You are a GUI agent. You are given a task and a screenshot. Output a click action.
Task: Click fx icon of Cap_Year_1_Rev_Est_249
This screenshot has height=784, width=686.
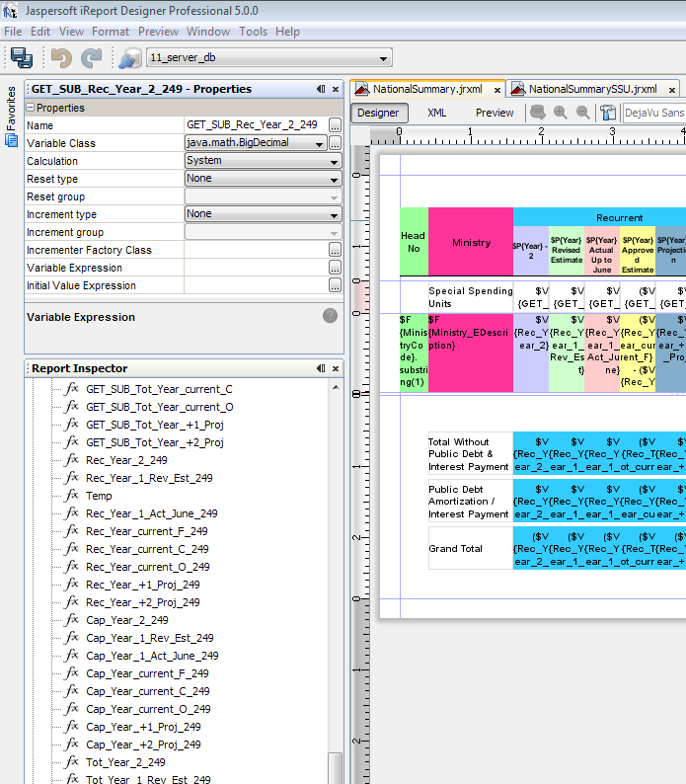pos(72,638)
